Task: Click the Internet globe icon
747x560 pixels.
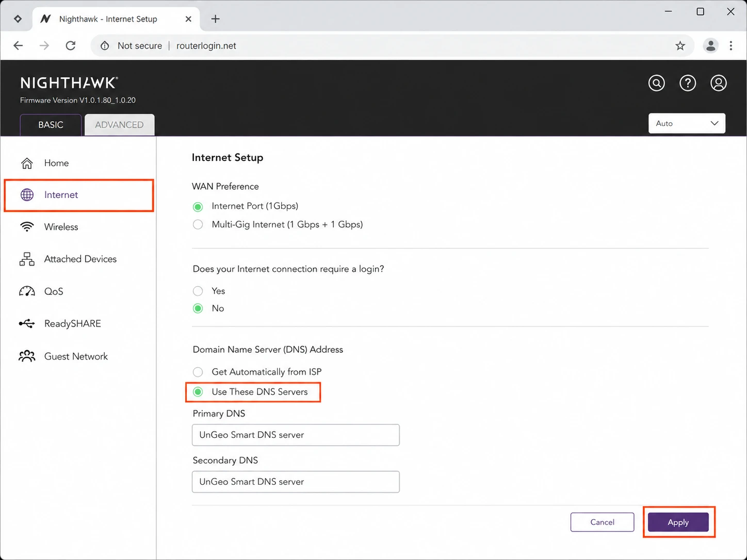Action: tap(27, 195)
